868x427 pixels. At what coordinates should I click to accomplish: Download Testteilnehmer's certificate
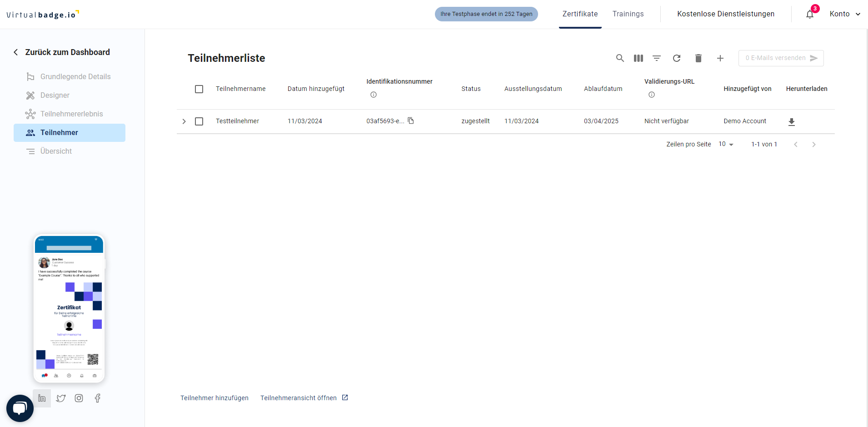pyautogui.click(x=792, y=122)
